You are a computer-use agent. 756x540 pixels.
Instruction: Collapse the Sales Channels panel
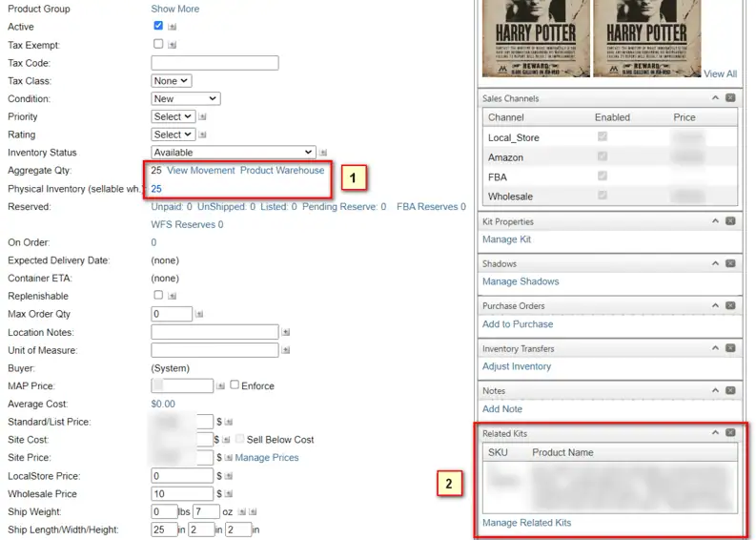coord(716,98)
